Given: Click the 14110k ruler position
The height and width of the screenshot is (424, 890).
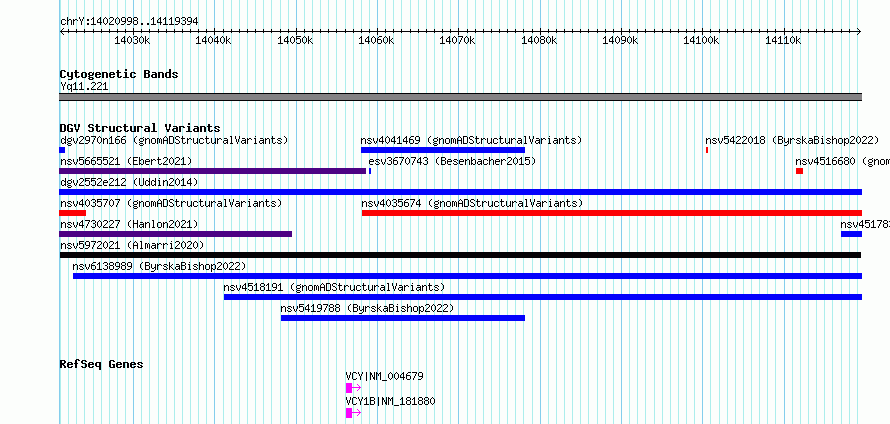Looking at the screenshot, I should coord(783,41).
